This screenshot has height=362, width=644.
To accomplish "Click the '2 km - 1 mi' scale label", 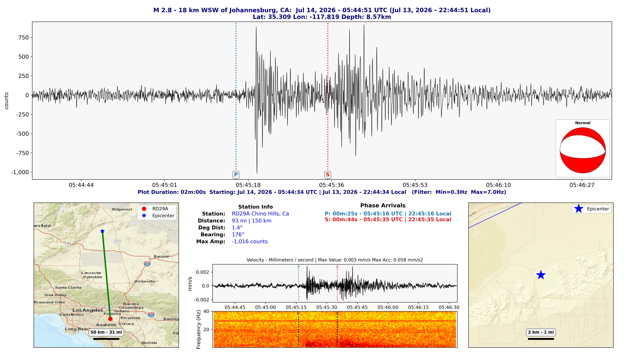I will (x=541, y=332).
